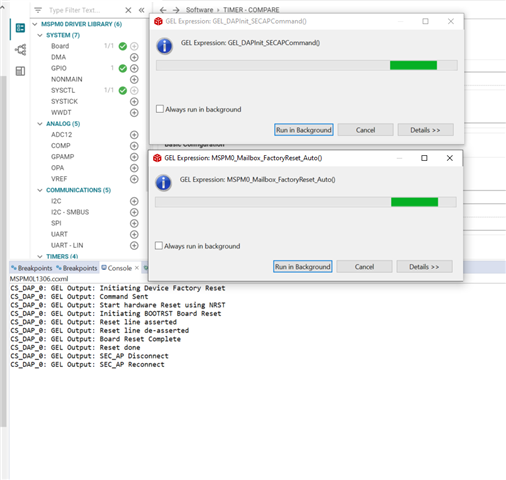This screenshot has width=506, height=480.
Task: Enable Always run in background in DAPInit dialog
Action: point(160,109)
